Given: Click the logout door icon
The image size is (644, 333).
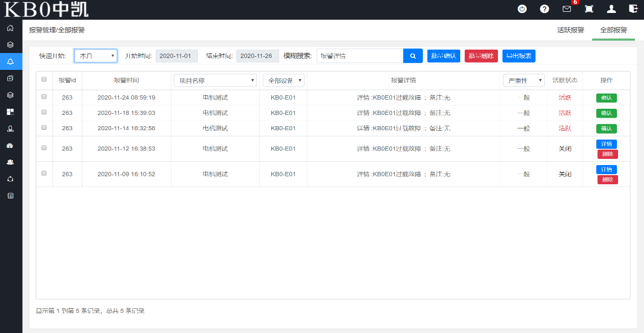Looking at the screenshot, I should coord(633,9).
